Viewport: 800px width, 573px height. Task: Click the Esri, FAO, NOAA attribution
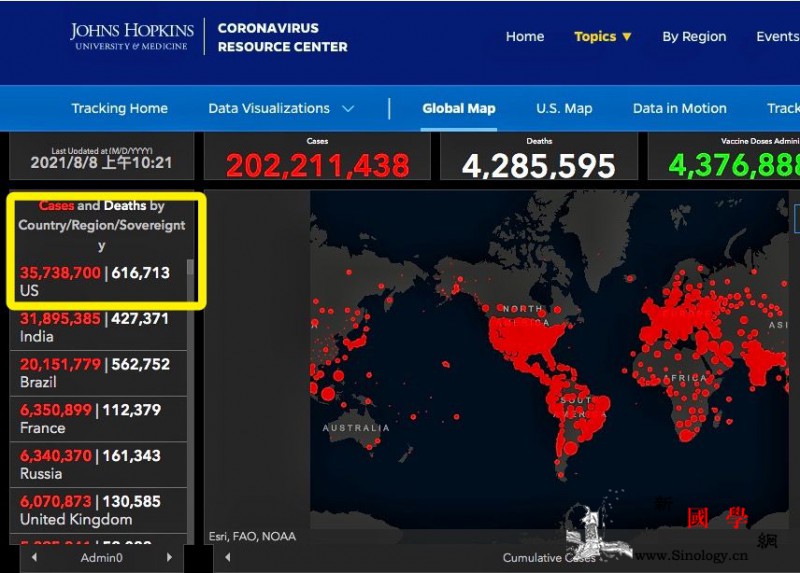coord(252,536)
